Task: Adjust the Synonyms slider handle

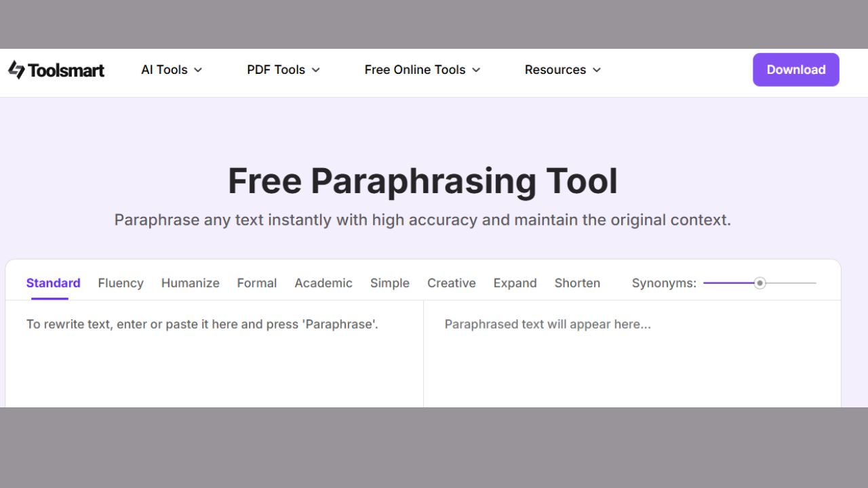Action: [x=759, y=283]
